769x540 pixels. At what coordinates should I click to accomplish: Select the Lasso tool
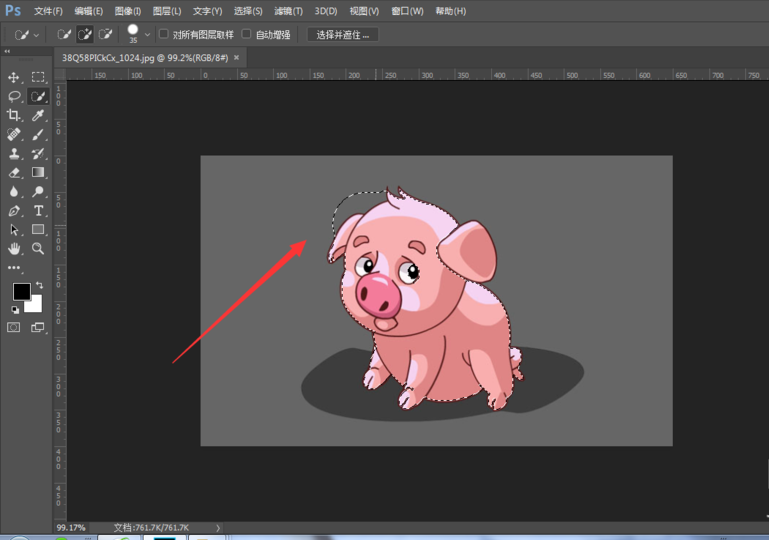(14, 97)
